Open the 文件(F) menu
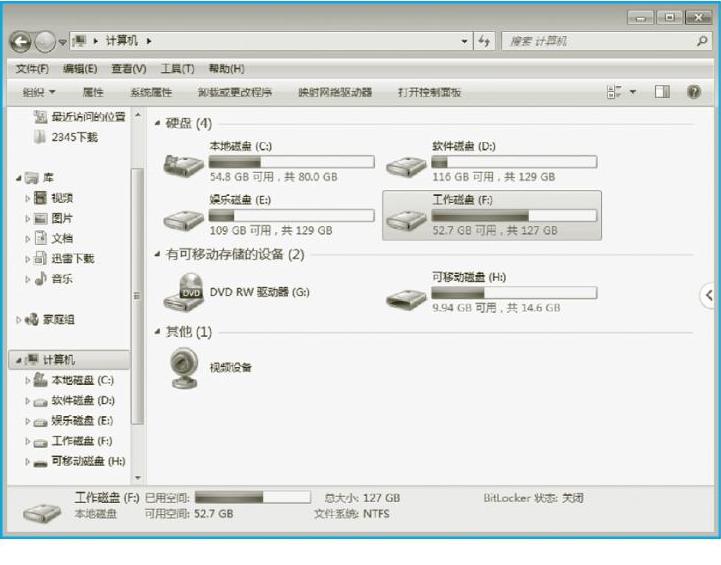Image resolution: width=721 pixels, height=565 pixels. tap(32, 69)
